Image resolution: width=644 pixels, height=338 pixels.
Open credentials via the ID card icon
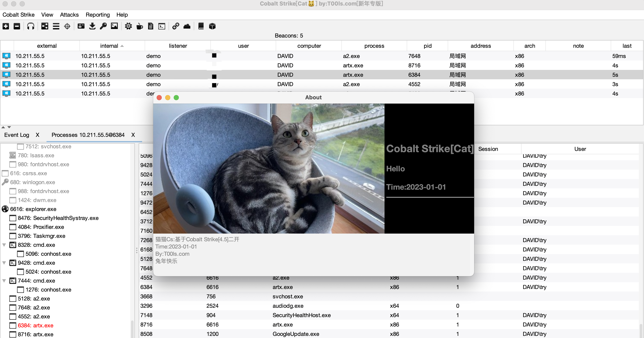pos(81,26)
